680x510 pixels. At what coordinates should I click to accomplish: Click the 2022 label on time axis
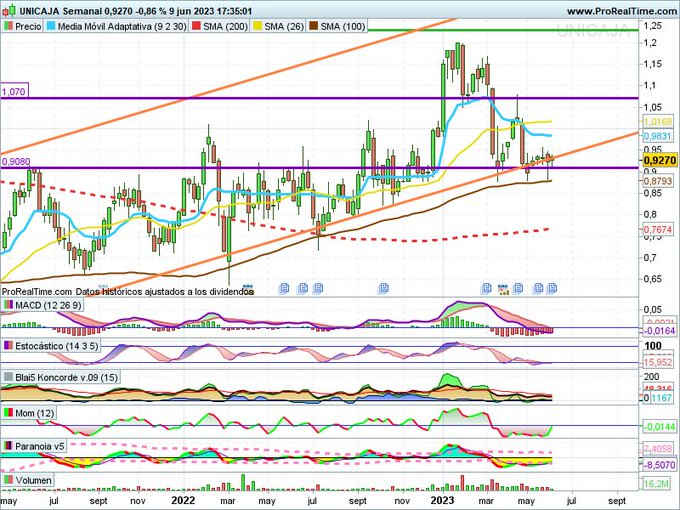[x=183, y=500]
